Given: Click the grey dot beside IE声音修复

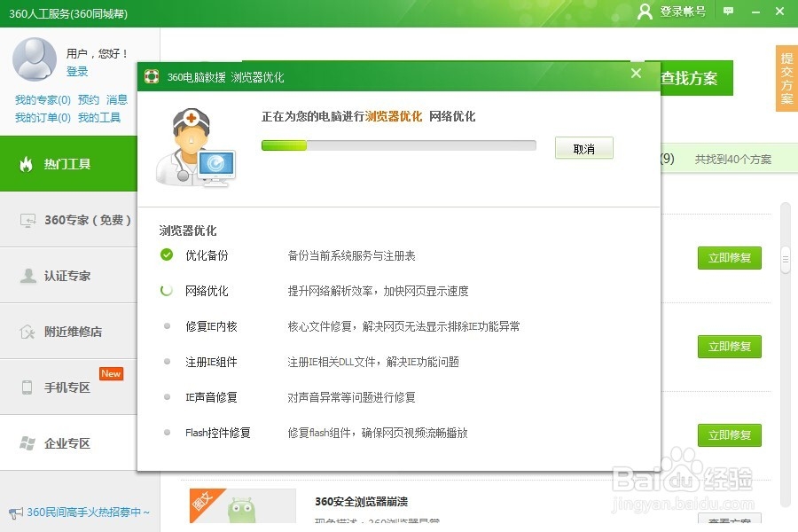Looking at the screenshot, I should pos(167,396).
